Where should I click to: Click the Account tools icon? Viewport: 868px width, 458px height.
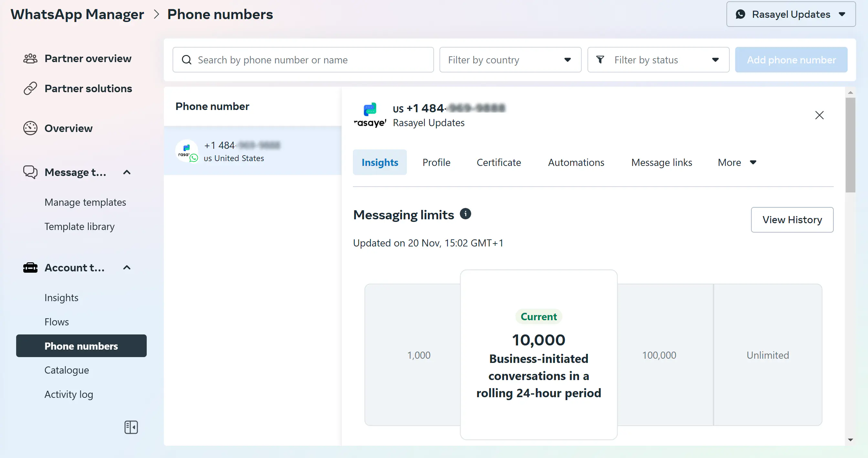coord(30,267)
